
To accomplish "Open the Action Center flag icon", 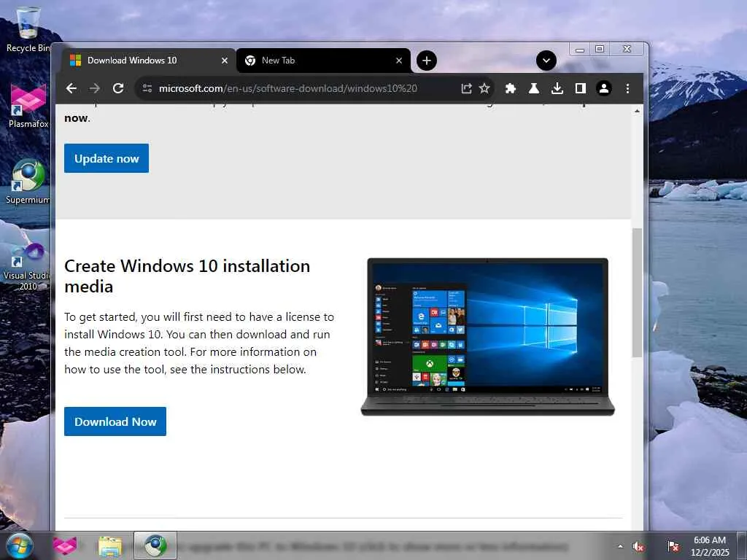I will 673,546.
